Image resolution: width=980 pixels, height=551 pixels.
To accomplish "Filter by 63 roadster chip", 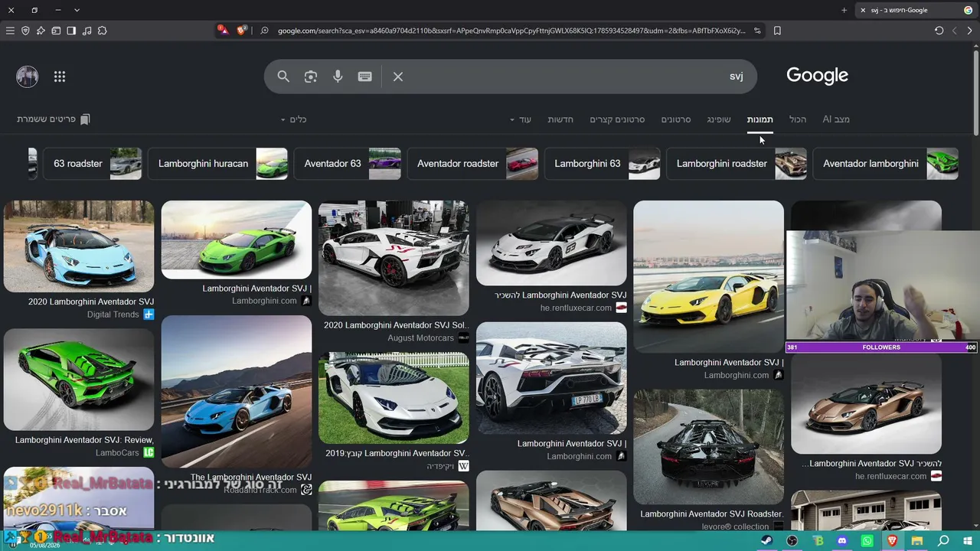I will coord(93,164).
